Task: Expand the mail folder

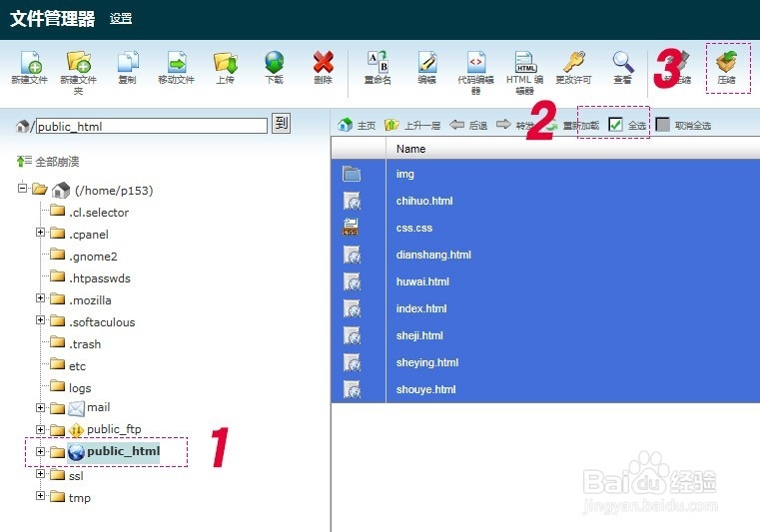Action: click(40, 407)
